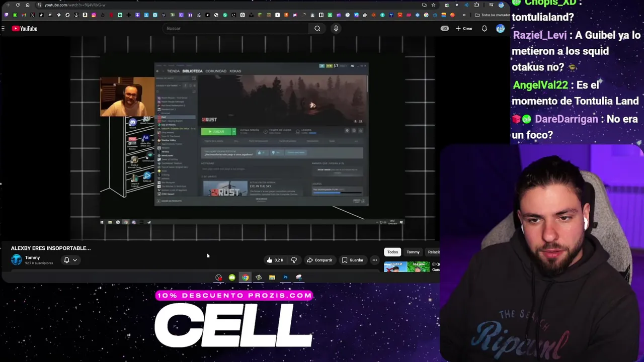Image resolution: width=644 pixels, height=362 pixels.
Task: Click the video title ALEXBY ERES INSOPORTABLE
Action: (x=51, y=248)
